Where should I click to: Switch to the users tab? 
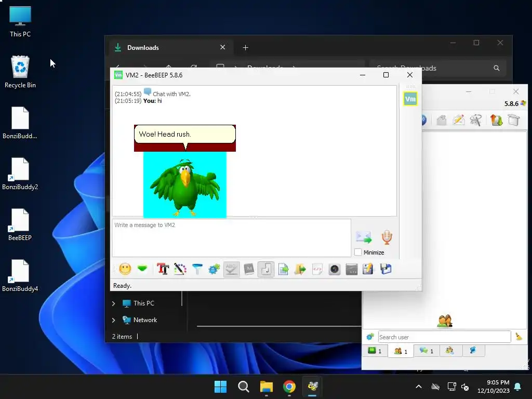pyautogui.click(x=401, y=351)
